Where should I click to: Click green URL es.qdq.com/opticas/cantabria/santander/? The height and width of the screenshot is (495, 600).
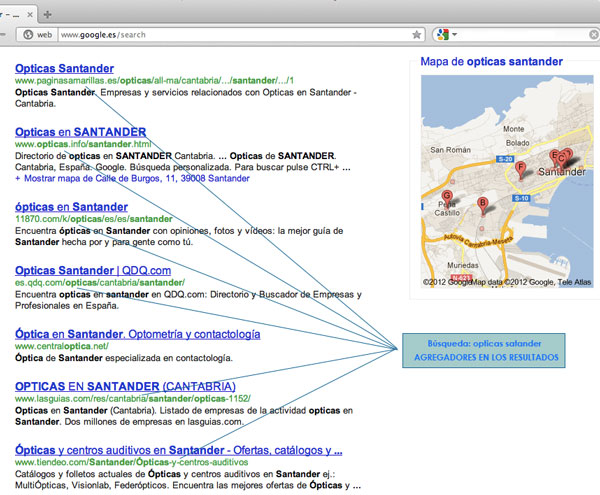(100, 283)
